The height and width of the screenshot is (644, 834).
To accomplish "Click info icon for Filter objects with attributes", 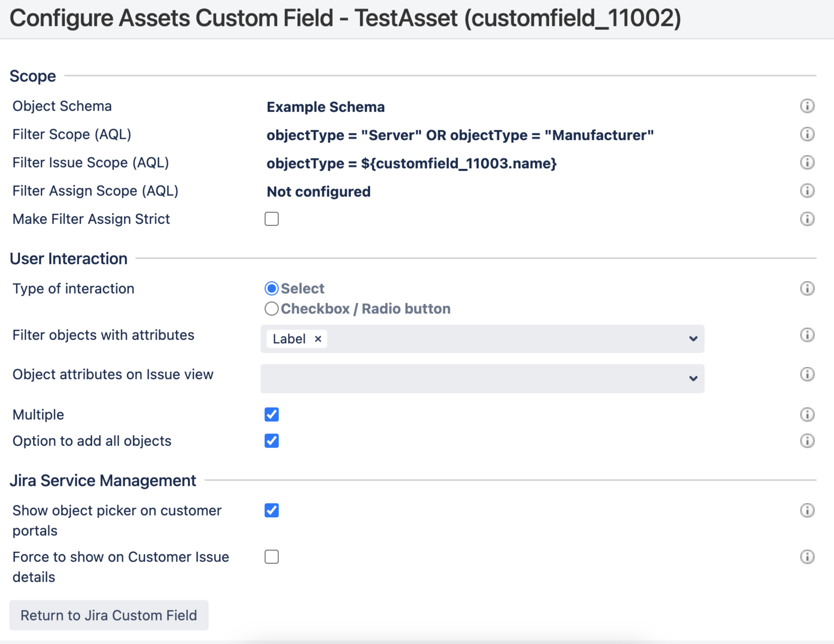I will pos(807,335).
